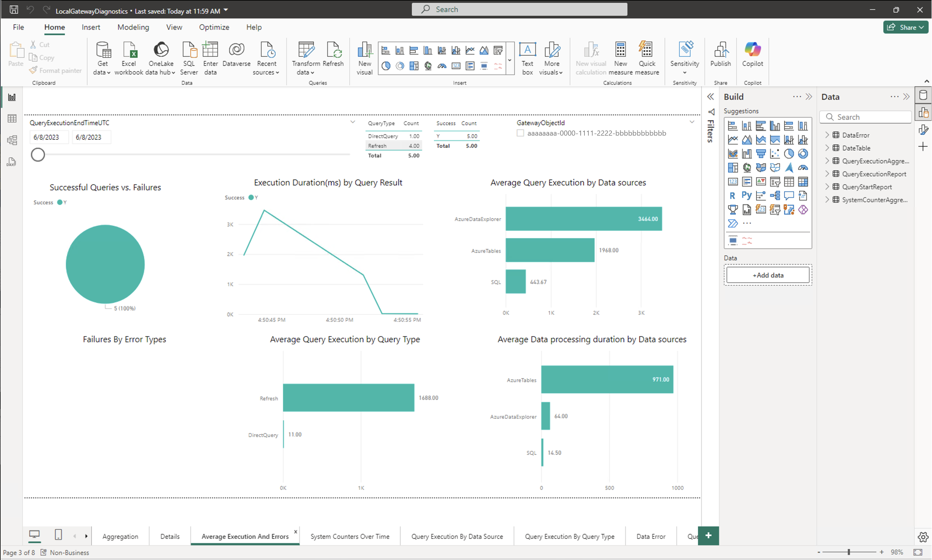Click the +Add data button

pyautogui.click(x=767, y=275)
